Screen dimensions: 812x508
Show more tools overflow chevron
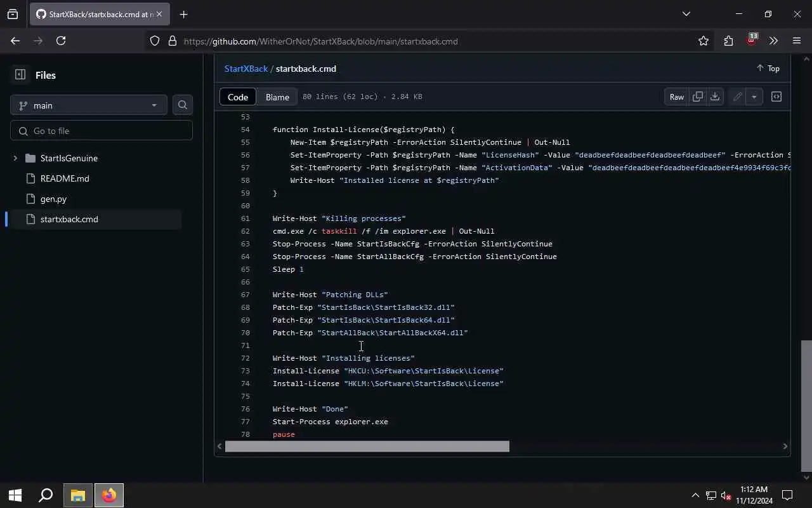tap(773, 41)
